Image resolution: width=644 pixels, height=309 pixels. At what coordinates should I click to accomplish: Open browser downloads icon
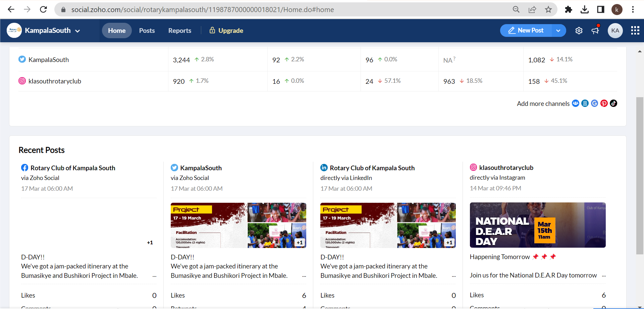585,9
